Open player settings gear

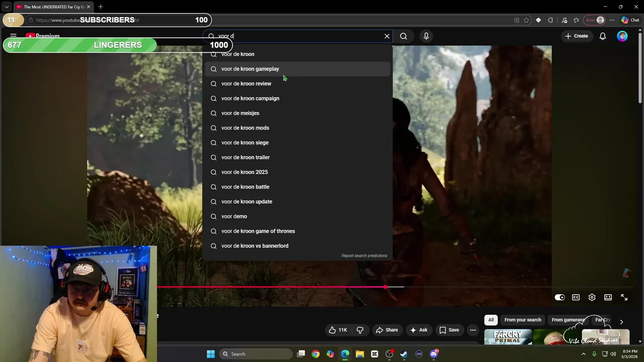592,298
